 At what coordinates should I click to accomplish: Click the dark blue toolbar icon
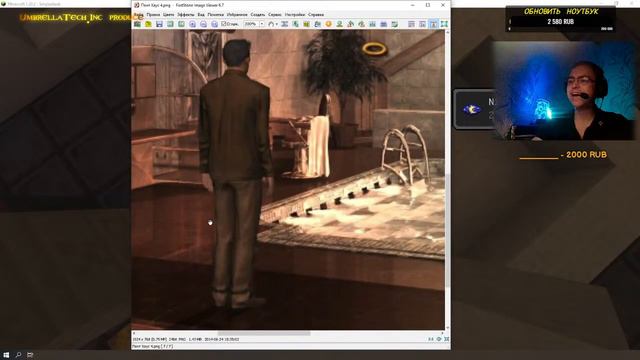(x=383, y=24)
